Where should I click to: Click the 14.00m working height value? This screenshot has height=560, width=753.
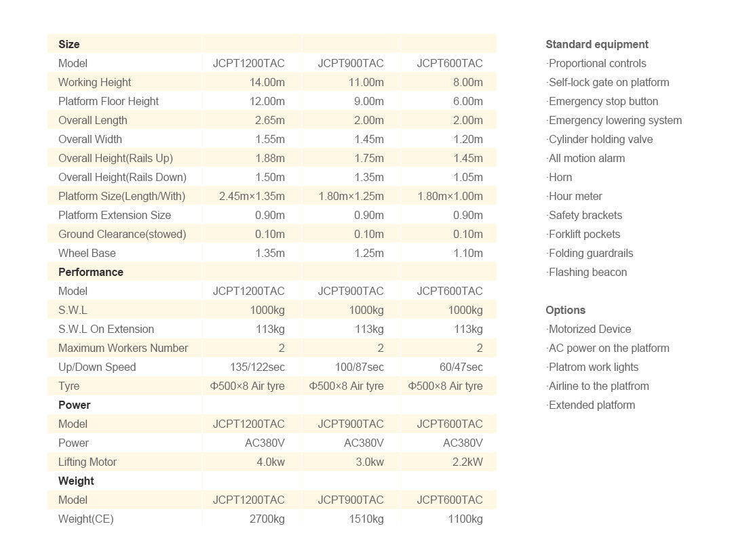[x=267, y=82]
